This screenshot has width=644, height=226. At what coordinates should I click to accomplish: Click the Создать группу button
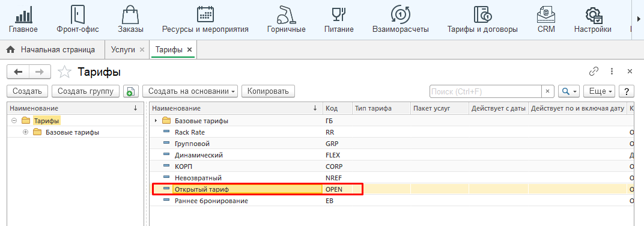coord(85,91)
